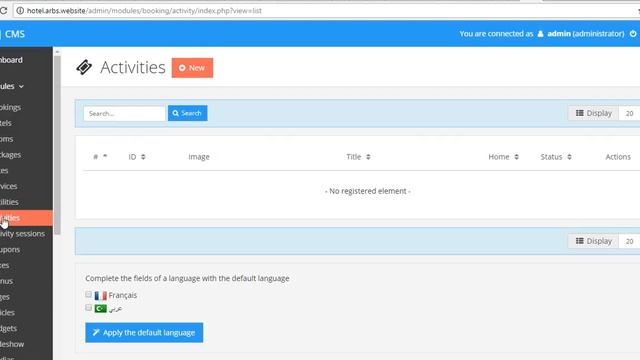
Task: Click the sidebar vertical scrollbar
Action: [x=57, y=145]
